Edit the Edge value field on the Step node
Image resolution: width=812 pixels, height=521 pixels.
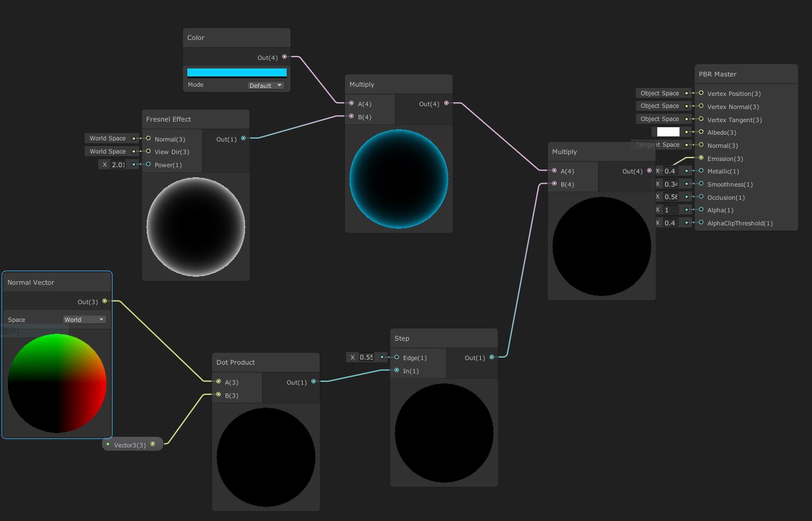pos(367,357)
